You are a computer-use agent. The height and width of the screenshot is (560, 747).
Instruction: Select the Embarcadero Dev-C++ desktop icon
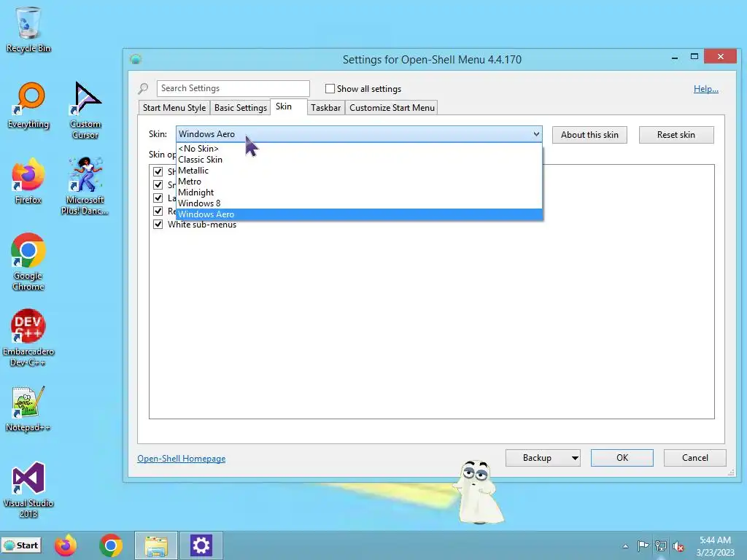click(x=28, y=337)
